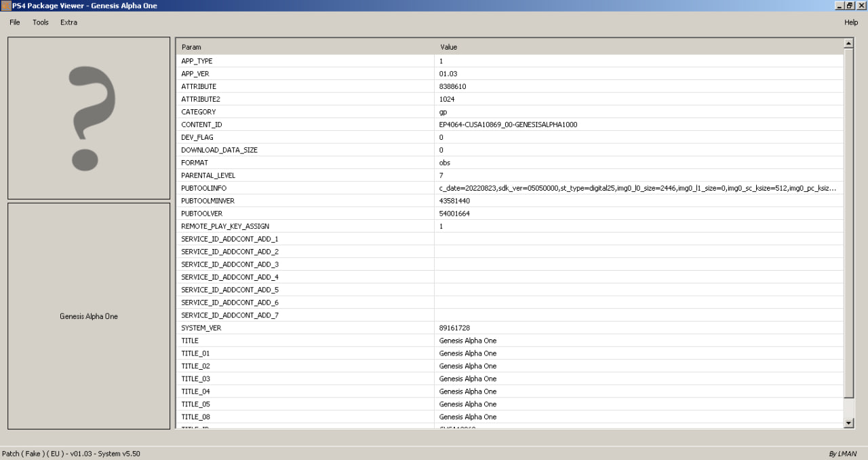Select the ATTRIBUTE row
The width and height of the screenshot is (868, 460).
[510, 86]
